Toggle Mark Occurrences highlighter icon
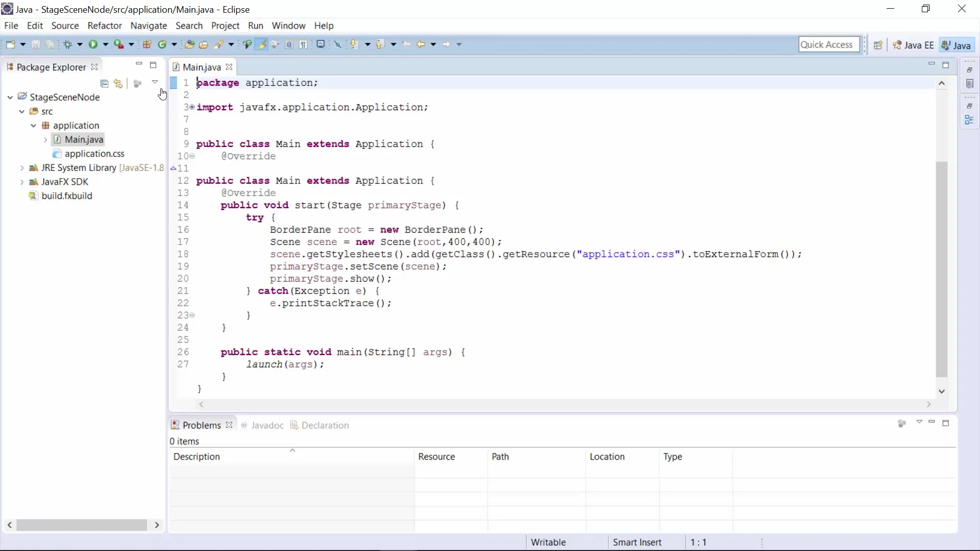This screenshot has height=551, width=980. click(x=262, y=45)
